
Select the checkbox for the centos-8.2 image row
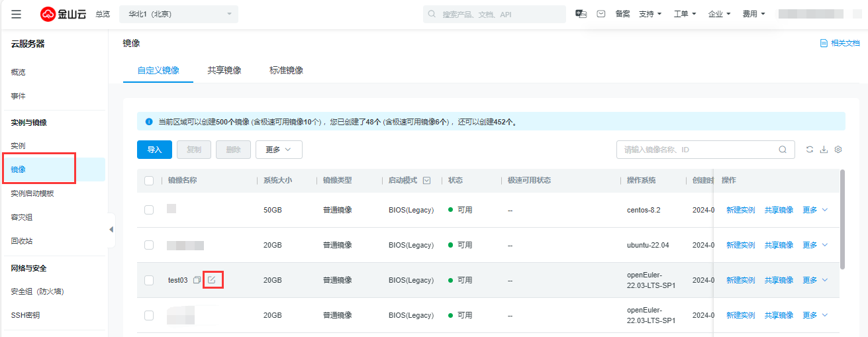[149, 210]
